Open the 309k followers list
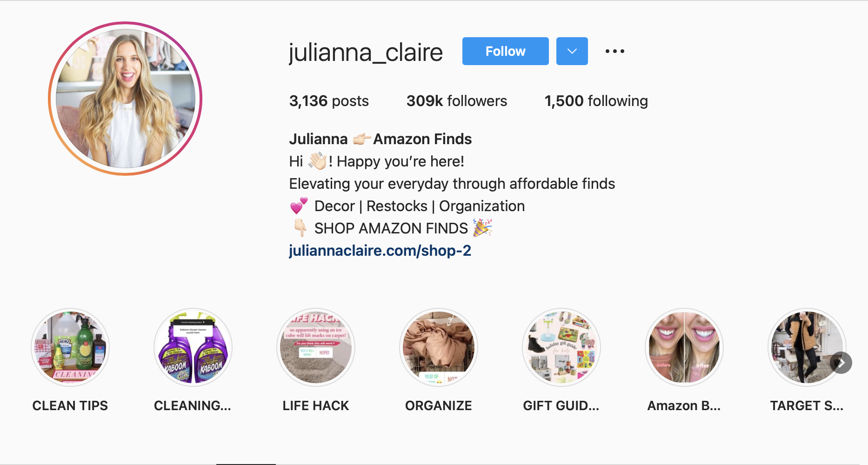This screenshot has width=868, height=465. tap(457, 101)
